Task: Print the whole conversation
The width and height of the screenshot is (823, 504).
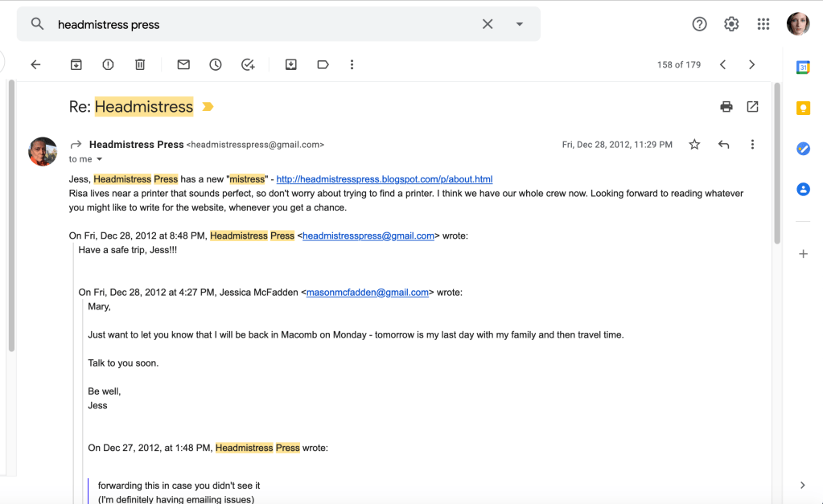Action: point(726,106)
